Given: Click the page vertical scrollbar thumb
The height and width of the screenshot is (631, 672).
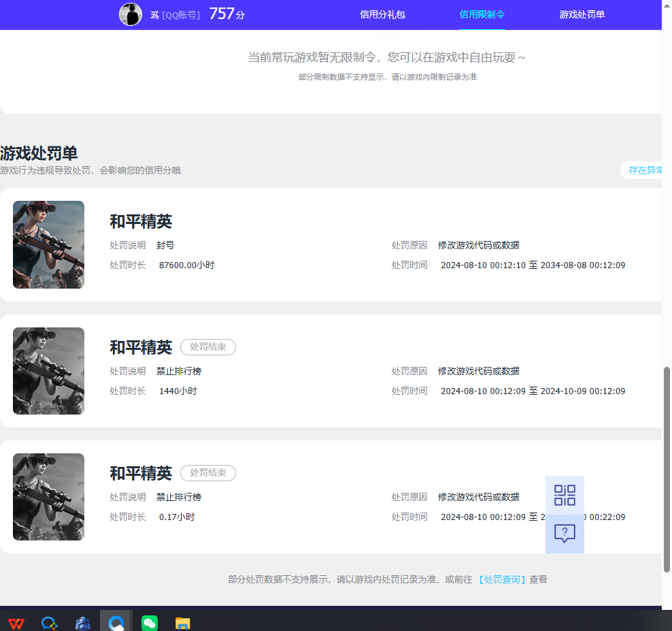Looking at the screenshot, I should click(x=667, y=469).
